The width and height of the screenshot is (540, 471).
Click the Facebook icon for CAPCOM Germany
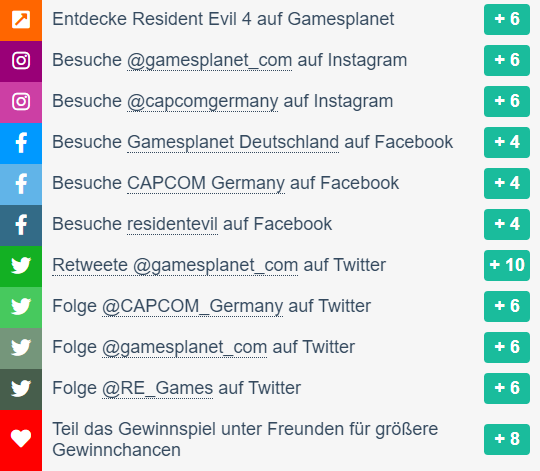click(x=21, y=184)
